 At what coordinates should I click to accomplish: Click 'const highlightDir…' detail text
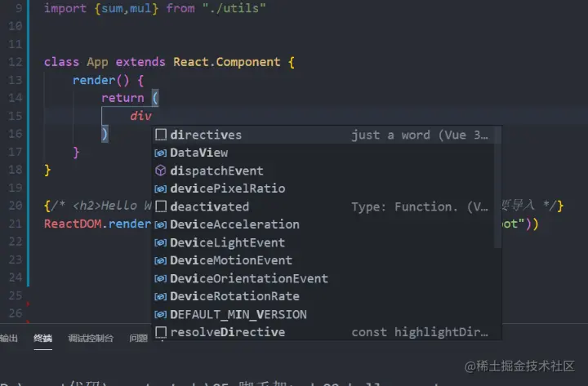[x=420, y=332]
